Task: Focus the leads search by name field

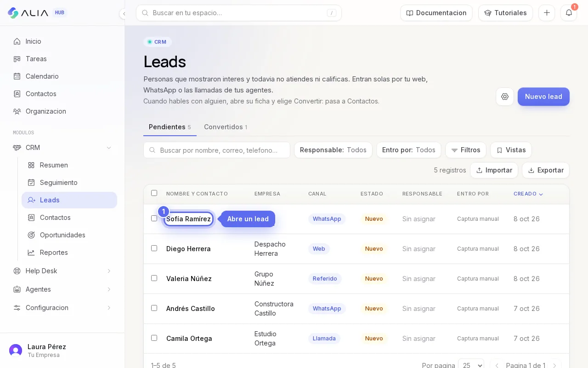Action: coord(217,150)
